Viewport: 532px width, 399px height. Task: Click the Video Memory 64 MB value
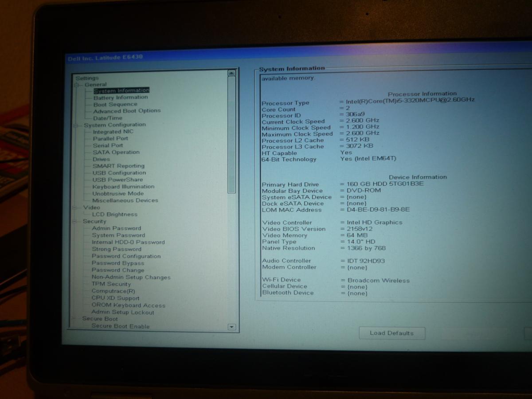[357, 235]
